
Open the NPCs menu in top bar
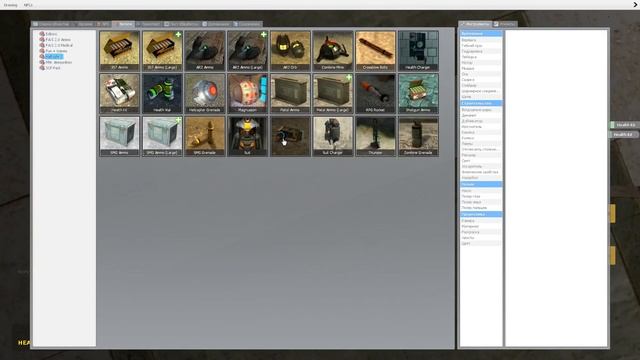point(28,5)
